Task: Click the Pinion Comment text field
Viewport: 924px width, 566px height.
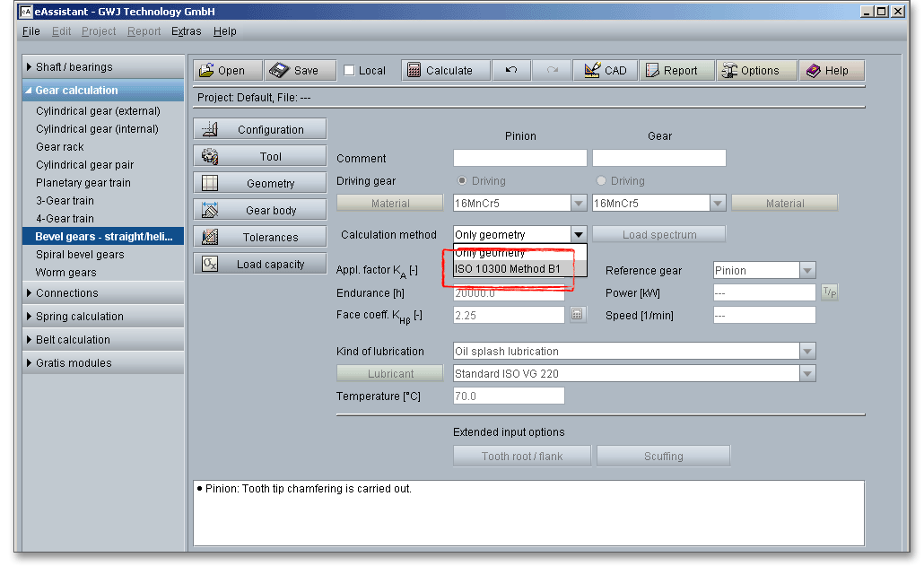Action: pos(519,159)
